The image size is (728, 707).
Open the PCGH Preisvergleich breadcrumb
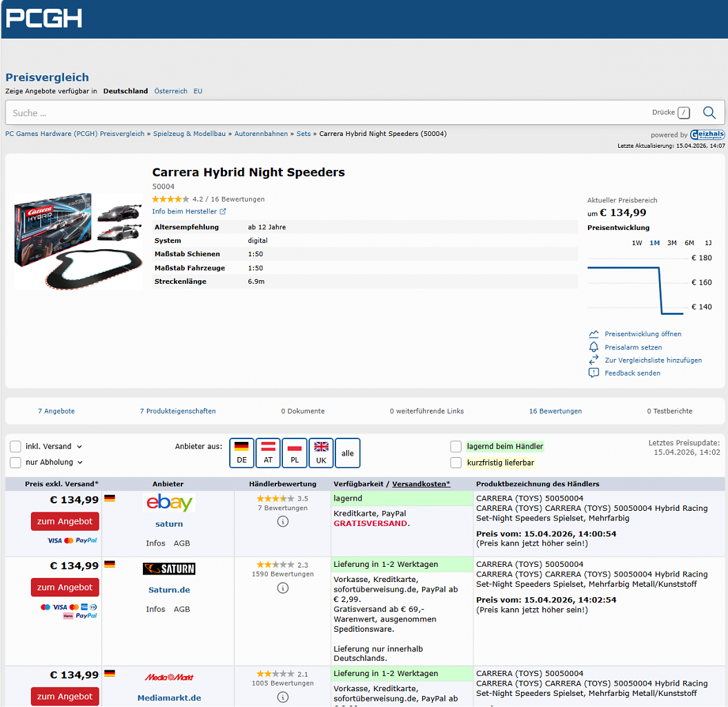(75, 134)
